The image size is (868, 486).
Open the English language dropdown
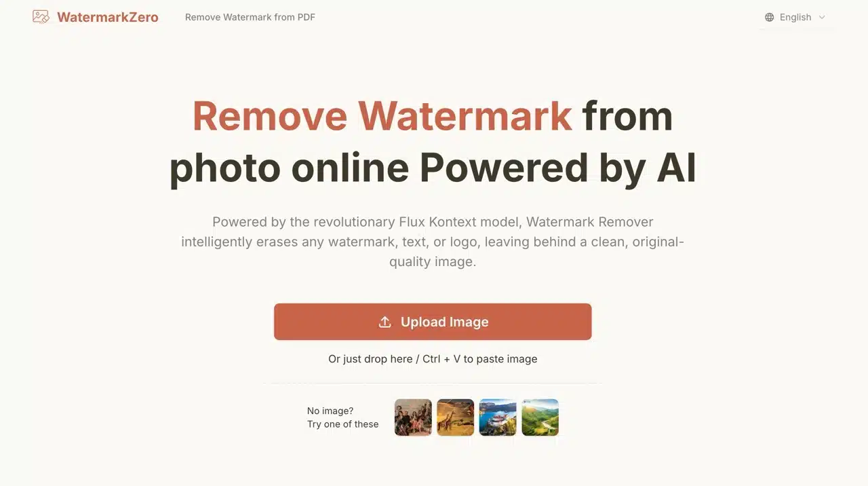pyautogui.click(x=795, y=18)
